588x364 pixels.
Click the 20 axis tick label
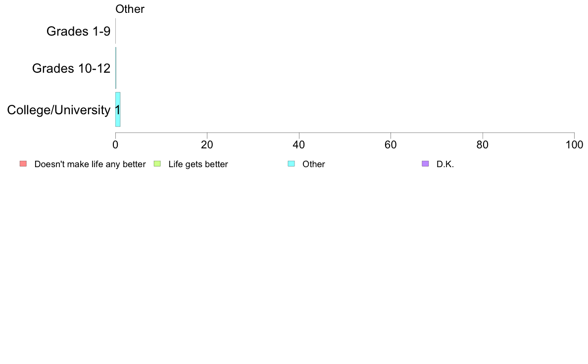(x=207, y=145)
